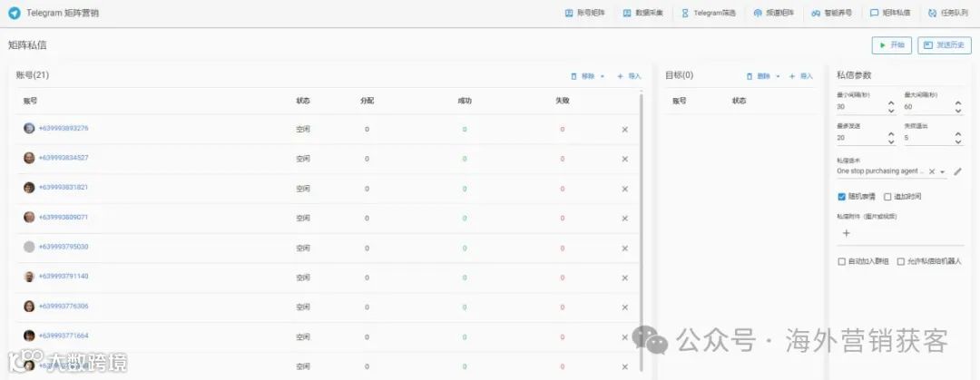Remove account +639993795030 with its X
This screenshot has width=980, height=380.
point(625,248)
